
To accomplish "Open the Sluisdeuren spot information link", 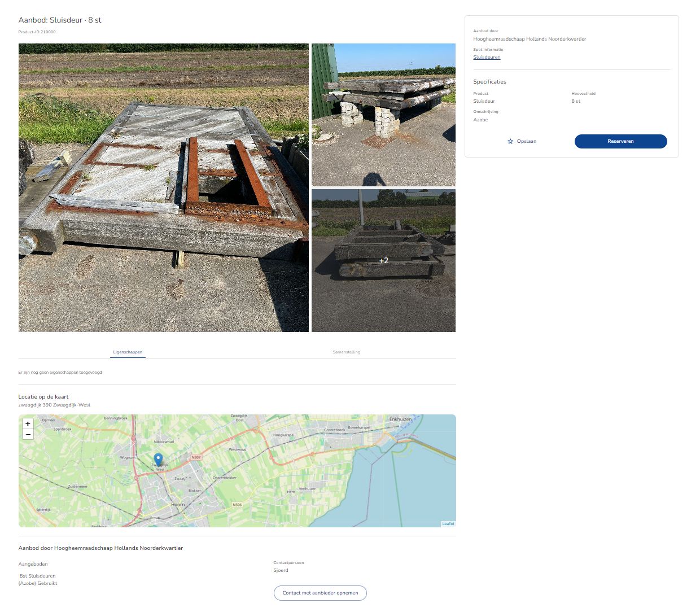I will [487, 57].
